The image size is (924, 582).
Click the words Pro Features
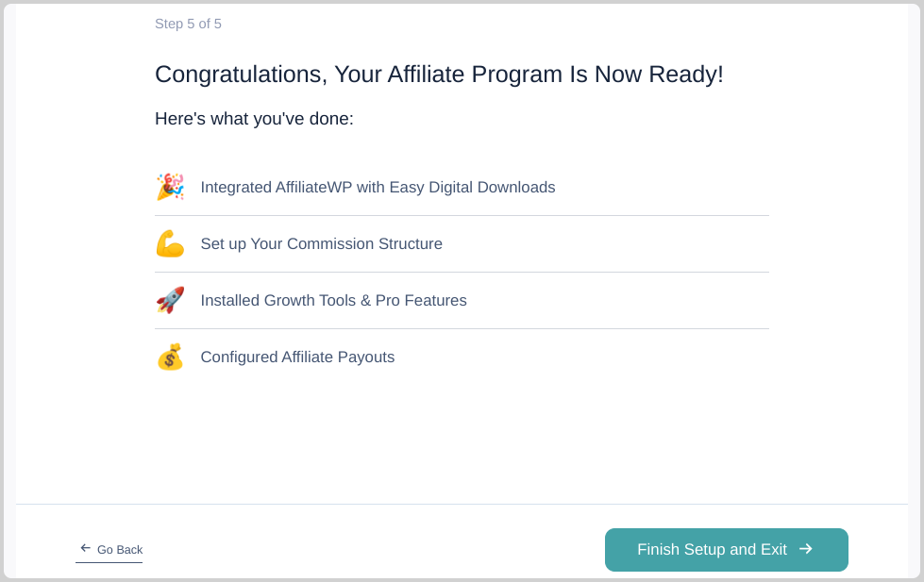[x=421, y=300]
